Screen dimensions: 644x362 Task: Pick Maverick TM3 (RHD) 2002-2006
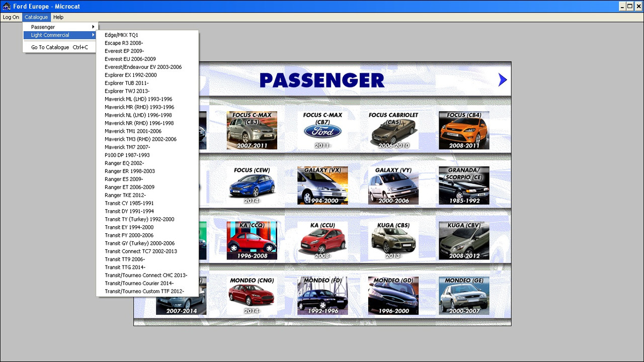pyautogui.click(x=147, y=139)
